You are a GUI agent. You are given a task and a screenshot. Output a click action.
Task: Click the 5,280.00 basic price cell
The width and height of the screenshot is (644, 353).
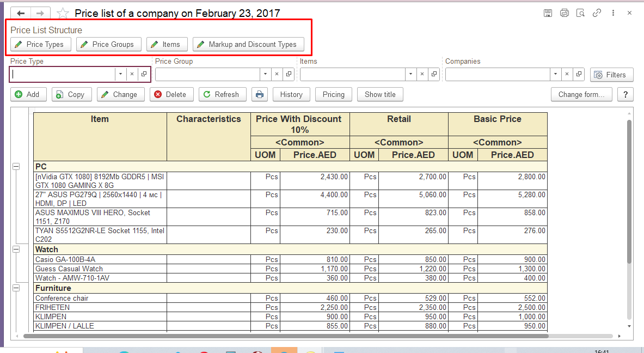pyautogui.click(x=513, y=199)
